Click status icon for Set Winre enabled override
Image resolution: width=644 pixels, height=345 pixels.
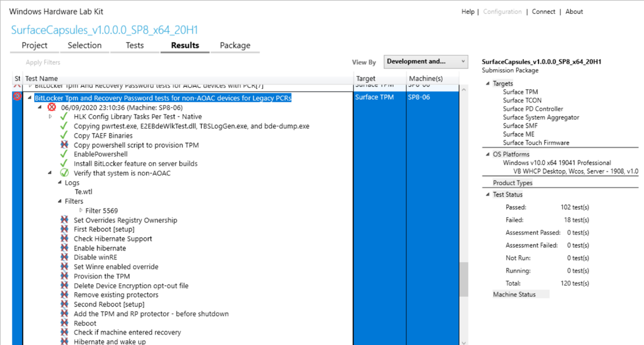click(64, 267)
